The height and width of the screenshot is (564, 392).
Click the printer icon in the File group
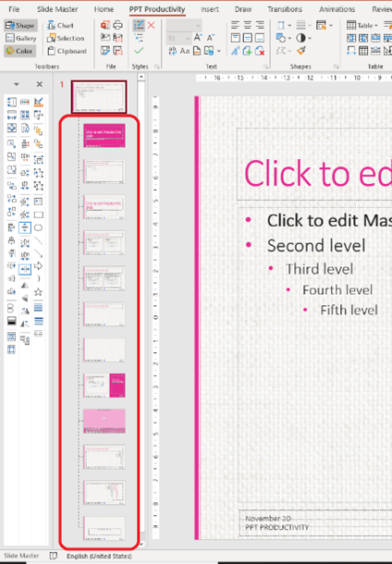pos(117,25)
